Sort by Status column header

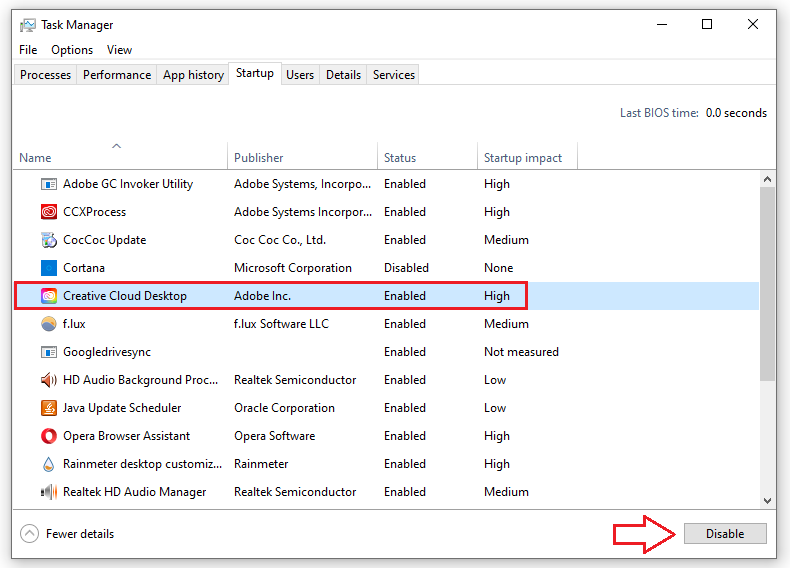pos(399,158)
